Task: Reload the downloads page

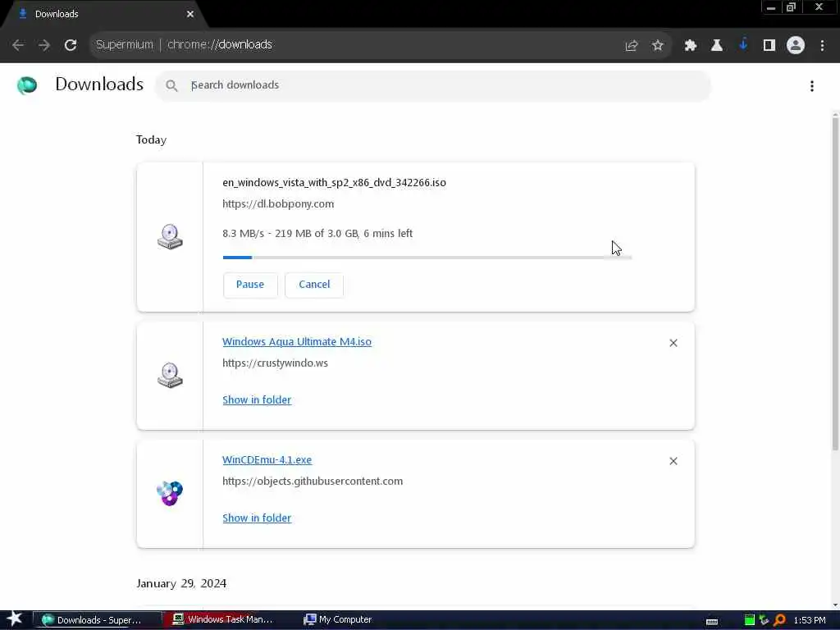Action: point(71,45)
